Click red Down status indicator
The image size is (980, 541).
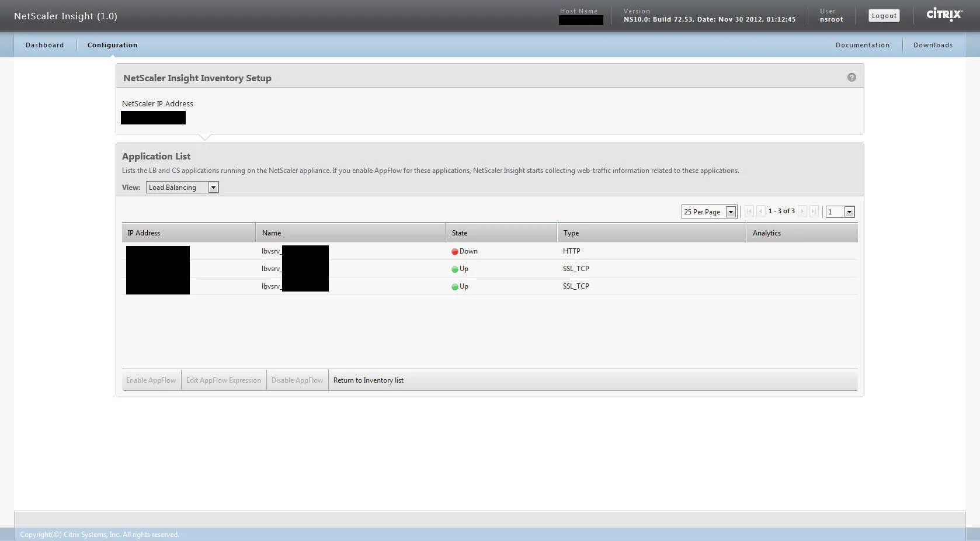[455, 252]
